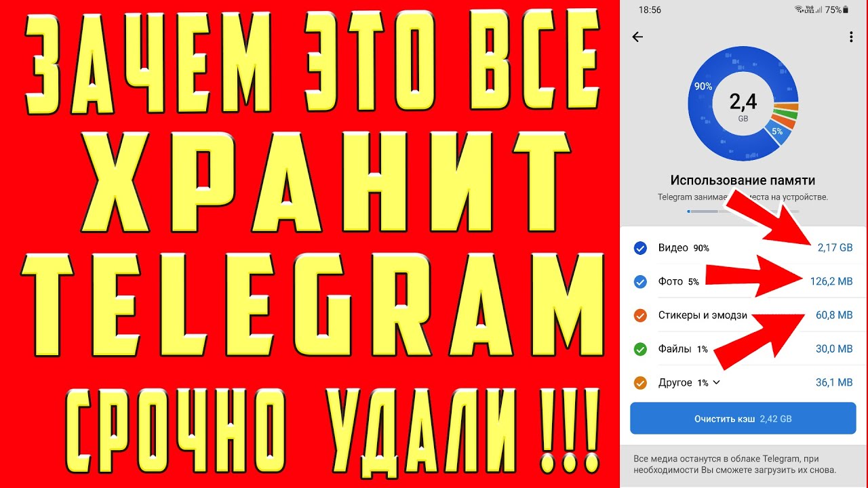Click the Файлы row label

click(x=675, y=349)
